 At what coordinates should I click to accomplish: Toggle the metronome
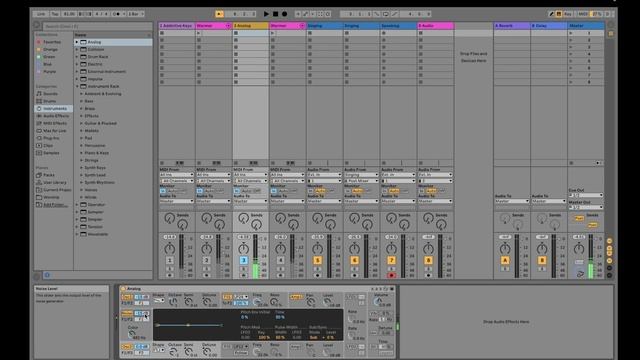tap(116, 14)
